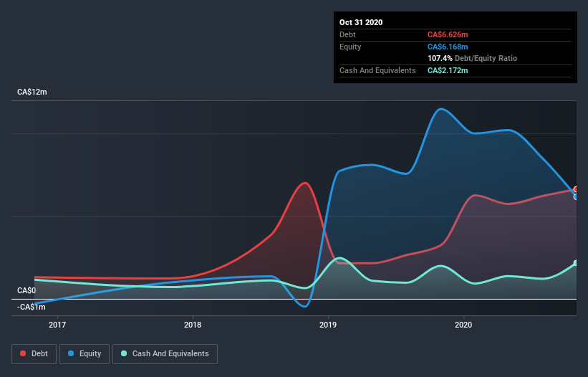The width and height of the screenshot is (588, 377).
Task: Click the CA$12m axis label
Action: [32, 92]
